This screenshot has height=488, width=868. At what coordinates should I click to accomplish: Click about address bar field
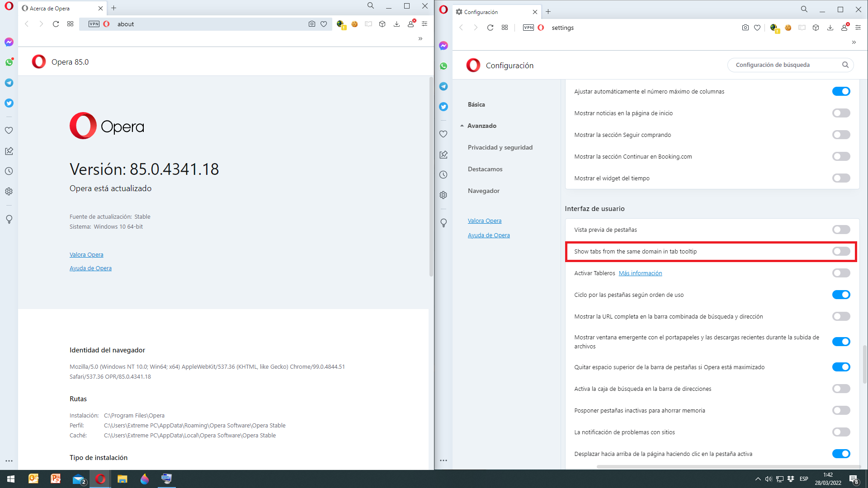(206, 24)
